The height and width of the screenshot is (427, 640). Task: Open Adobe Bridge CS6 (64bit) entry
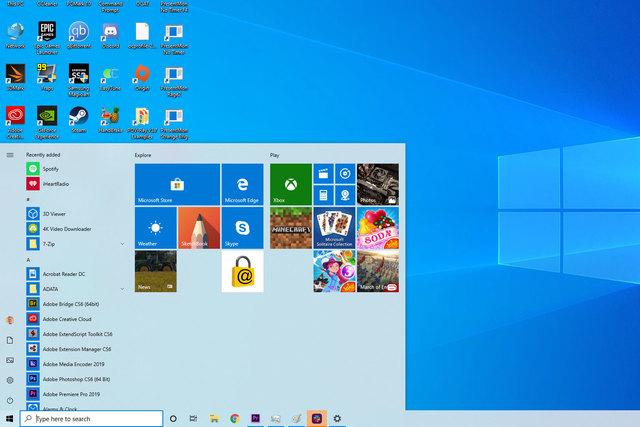(76, 304)
